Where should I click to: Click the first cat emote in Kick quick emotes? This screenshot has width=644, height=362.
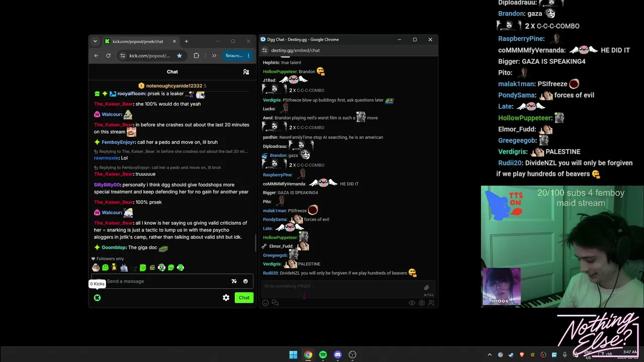96,267
